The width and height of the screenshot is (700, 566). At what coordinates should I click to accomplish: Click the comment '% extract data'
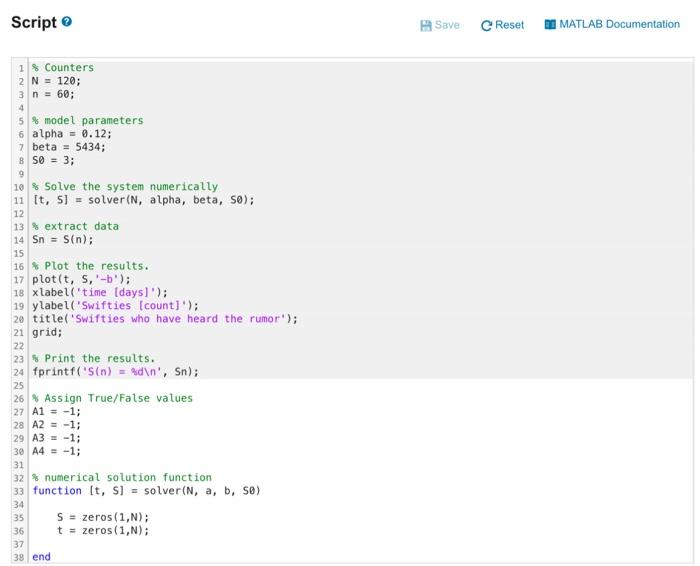pos(75,226)
